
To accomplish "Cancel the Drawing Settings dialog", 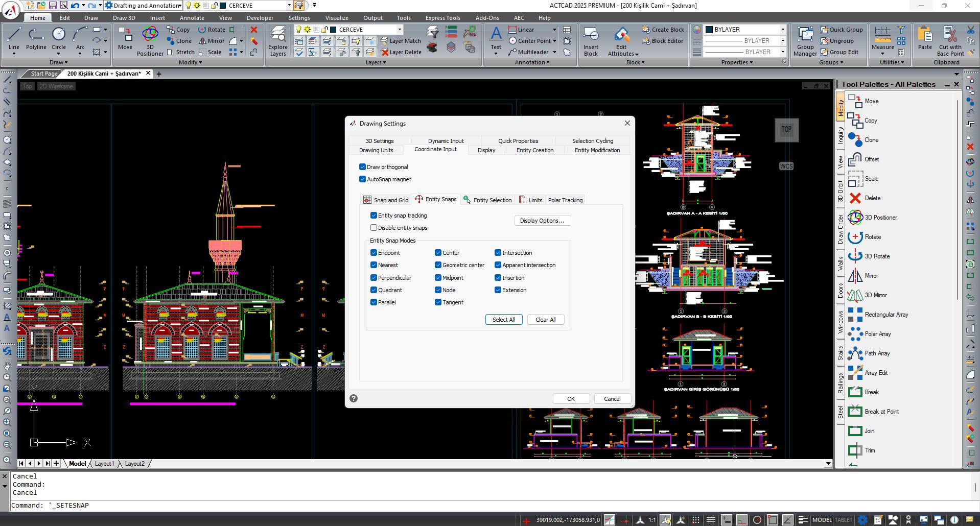I will 612,399.
